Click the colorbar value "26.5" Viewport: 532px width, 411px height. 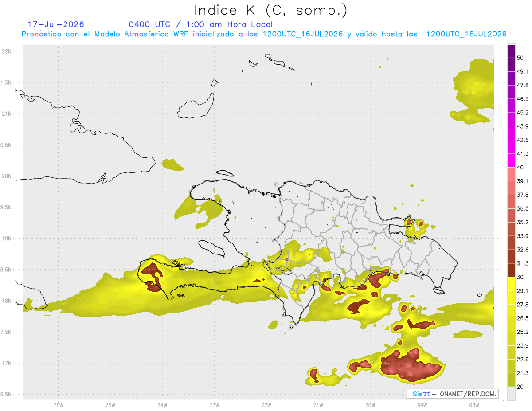point(523,318)
